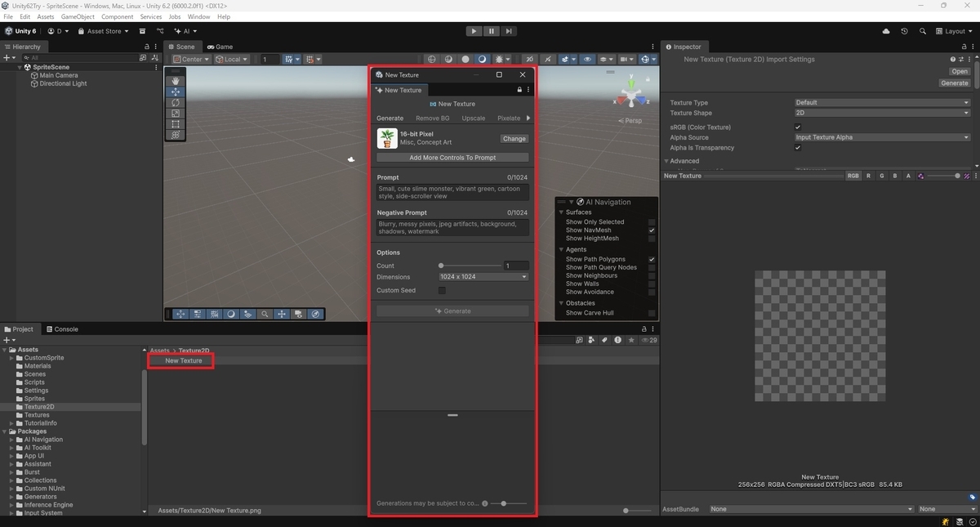Image resolution: width=980 pixels, height=527 pixels.
Task: Click the magnifier zoom icon in scene controls
Action: 265,314
